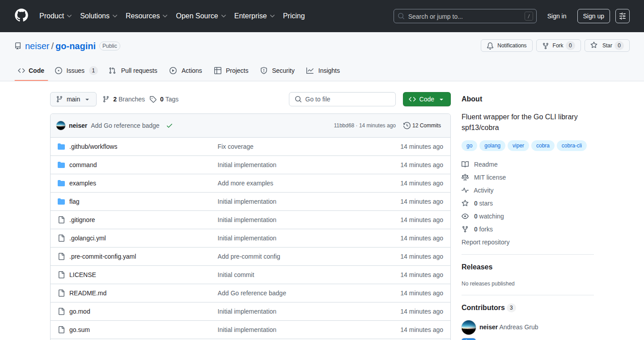
Task: Expand the Resources menu
Action: click(x=147, y=16)
